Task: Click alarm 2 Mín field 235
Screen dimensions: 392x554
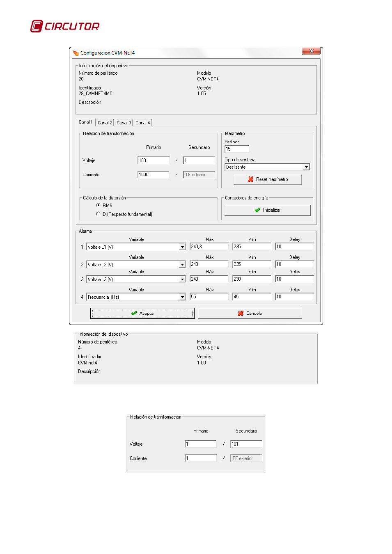Action: [x=252, y=264]
